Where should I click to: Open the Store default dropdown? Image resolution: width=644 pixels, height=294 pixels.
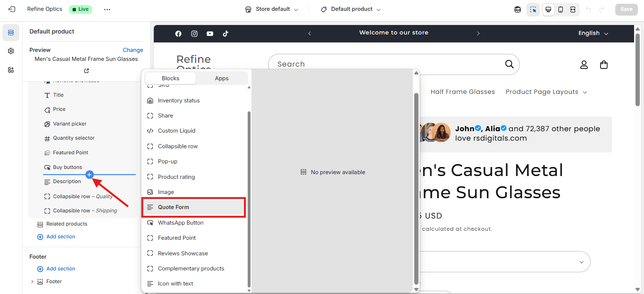[x=272, y=9]
